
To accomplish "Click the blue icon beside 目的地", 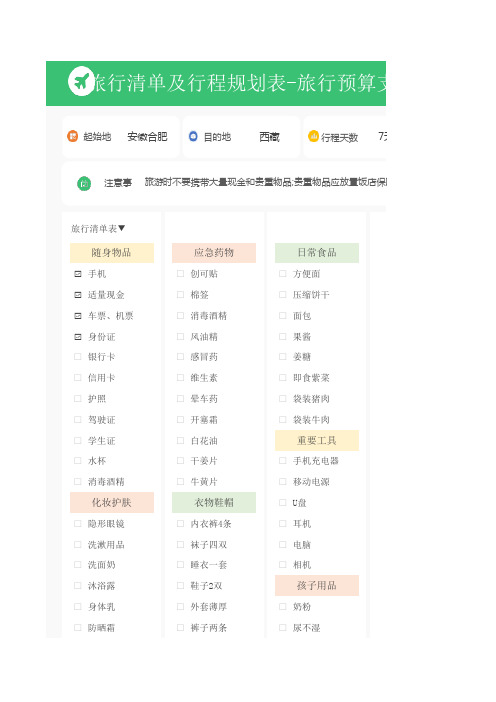I will 193,136.
